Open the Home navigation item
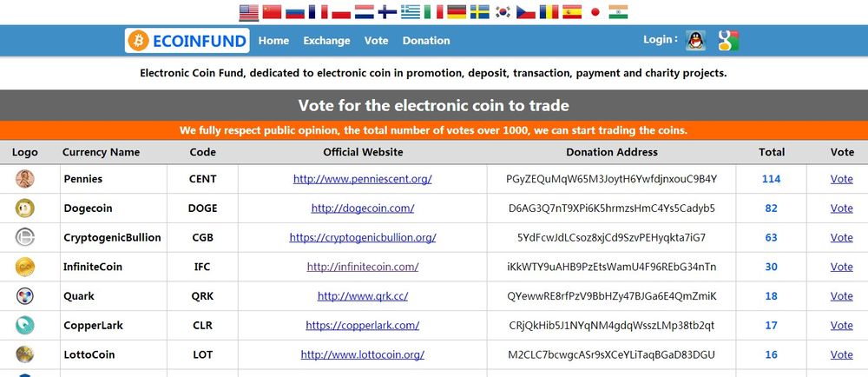868x377 pixels. [x=273, y=41]
